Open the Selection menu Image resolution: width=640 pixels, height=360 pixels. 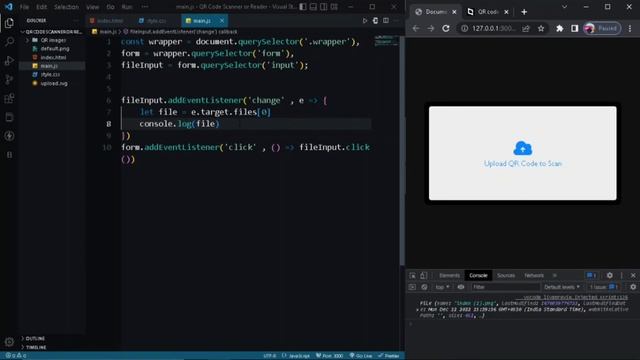point(66,7)
